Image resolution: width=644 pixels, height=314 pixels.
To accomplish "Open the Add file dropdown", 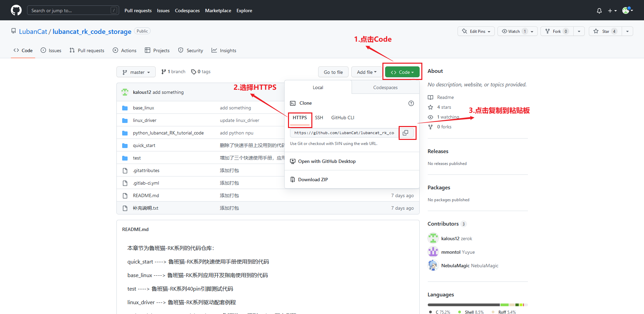I will (367, 72).
